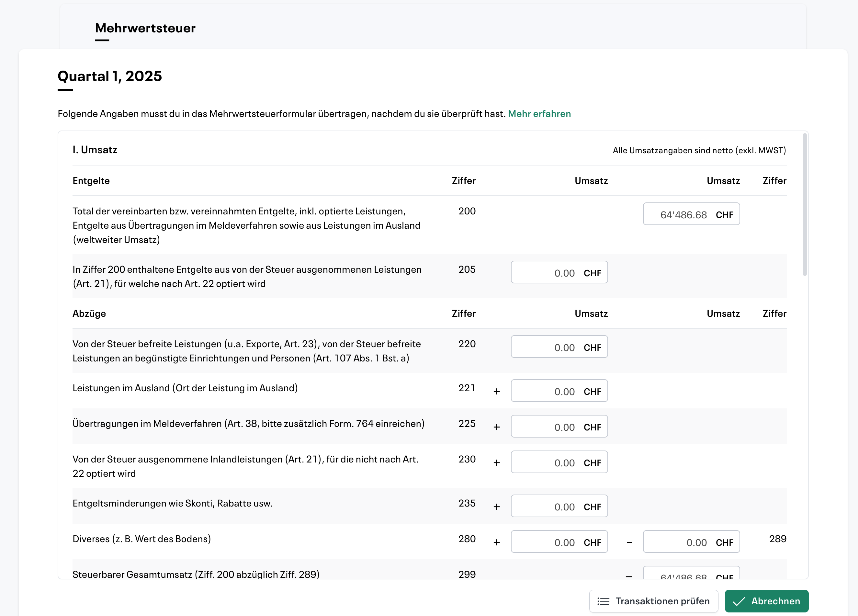
Task: Select the Ziffer 289 total field
Action: (691, 542)
